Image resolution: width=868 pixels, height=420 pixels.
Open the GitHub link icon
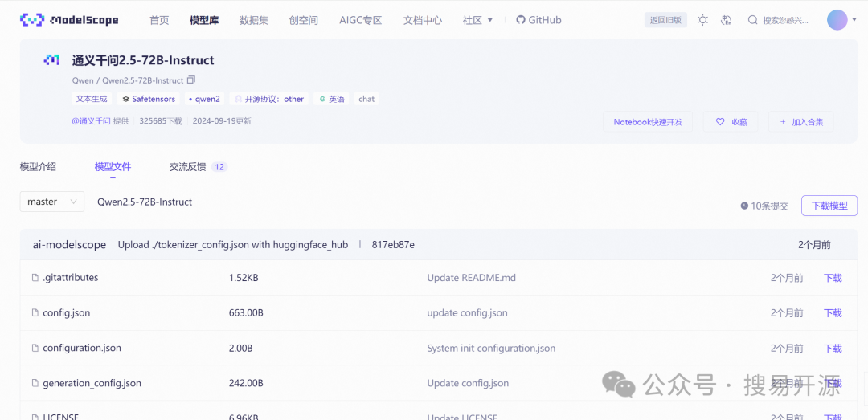click(520, 20)
